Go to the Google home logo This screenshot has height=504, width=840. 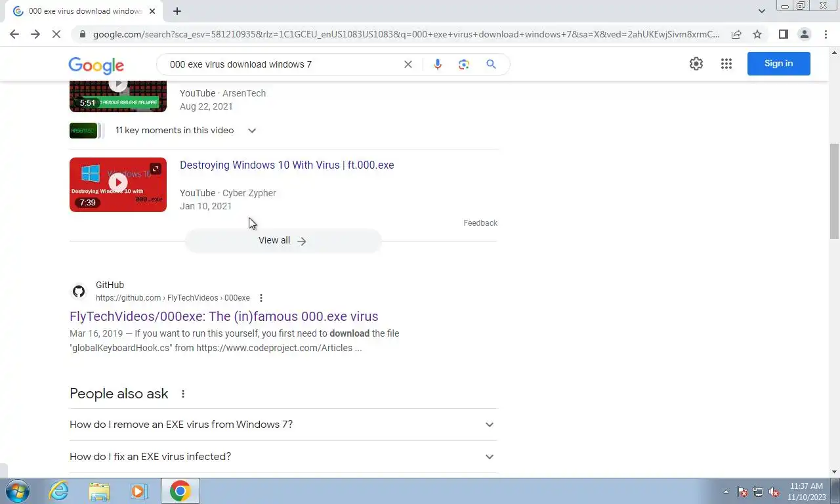96,65
